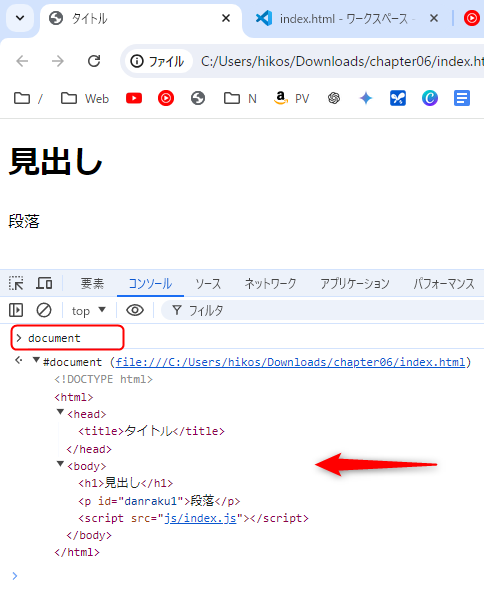Click the address bar file path

click(x=341, y=61)
